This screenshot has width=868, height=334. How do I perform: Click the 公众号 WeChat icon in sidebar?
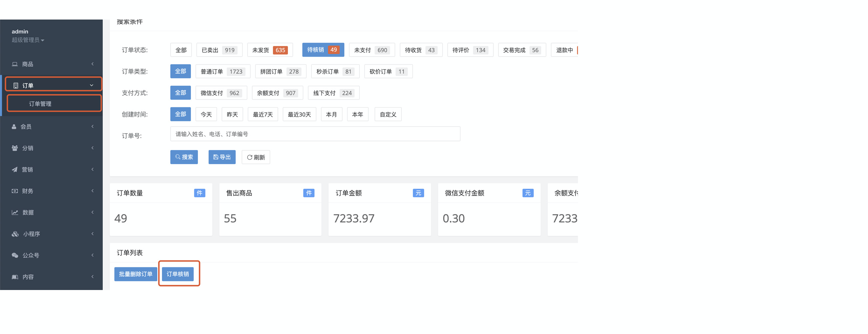(15, 255)
